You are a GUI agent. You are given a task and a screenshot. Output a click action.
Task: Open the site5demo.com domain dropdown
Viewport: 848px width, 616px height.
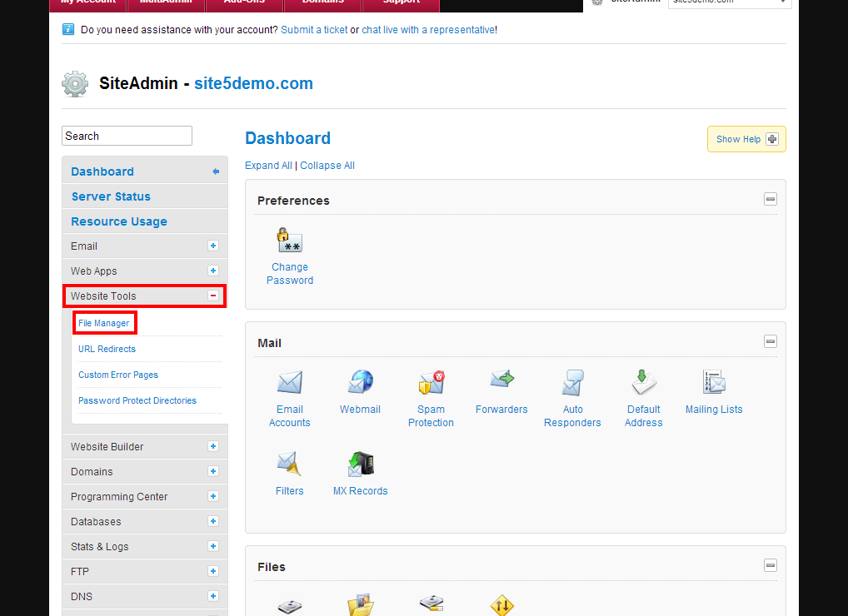pos(730,2)
